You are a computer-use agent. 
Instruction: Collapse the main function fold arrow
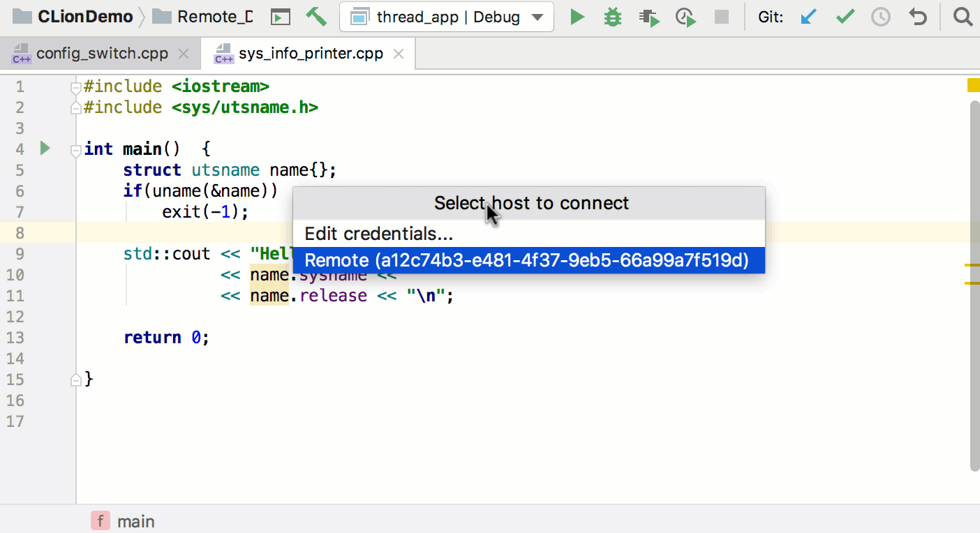(x=75, y=149)
